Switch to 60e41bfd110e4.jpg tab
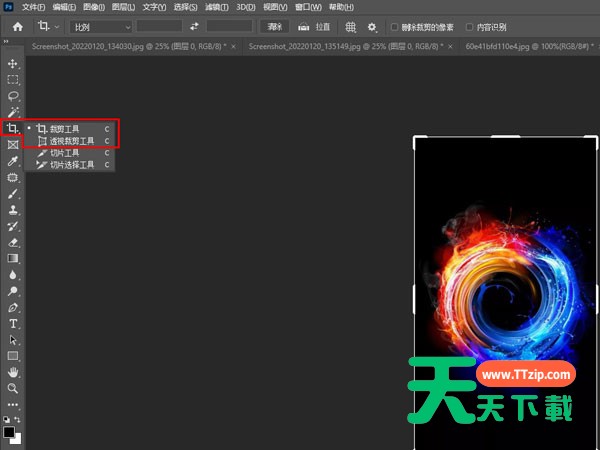Viewport: 600px width, 450px height. point(530,46)
